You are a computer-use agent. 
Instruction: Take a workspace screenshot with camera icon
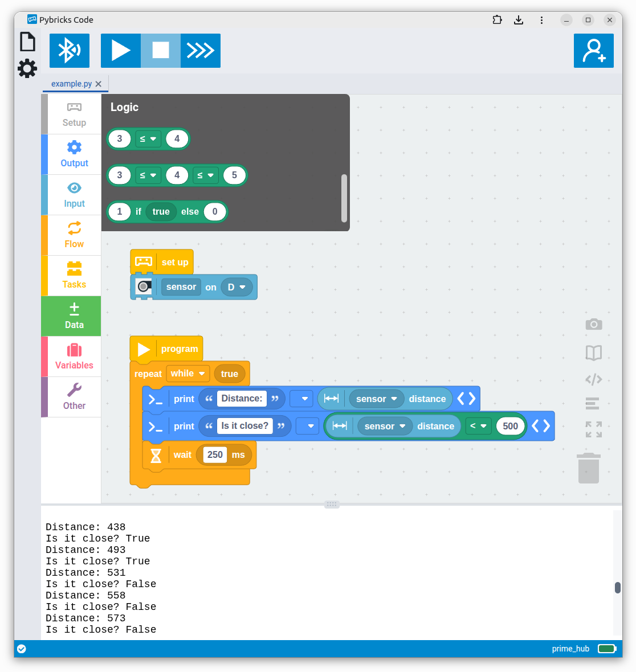(x=593, y=325)
